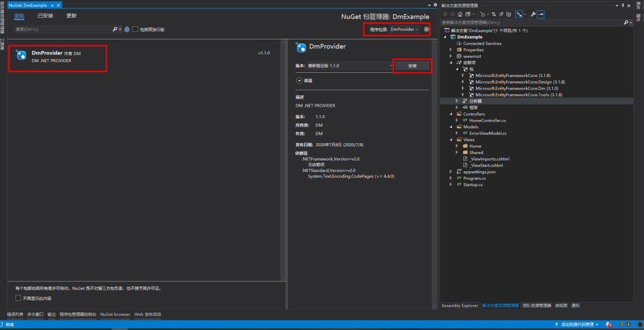The width and height of the screenshot is (644, 330).
Task: Click Sync with Active Document icon
Action: tap(494, 14)
